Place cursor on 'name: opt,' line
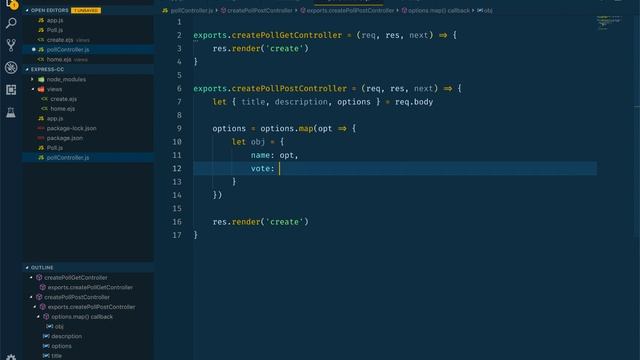The height and width of the screenshot is (360, 640). [x=275, y=155]
